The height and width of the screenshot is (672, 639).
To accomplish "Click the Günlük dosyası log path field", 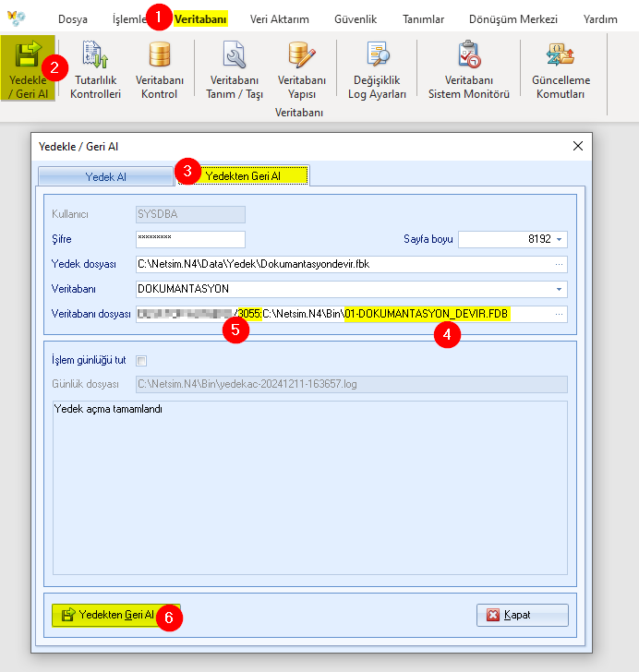I will tap(352, 384).
